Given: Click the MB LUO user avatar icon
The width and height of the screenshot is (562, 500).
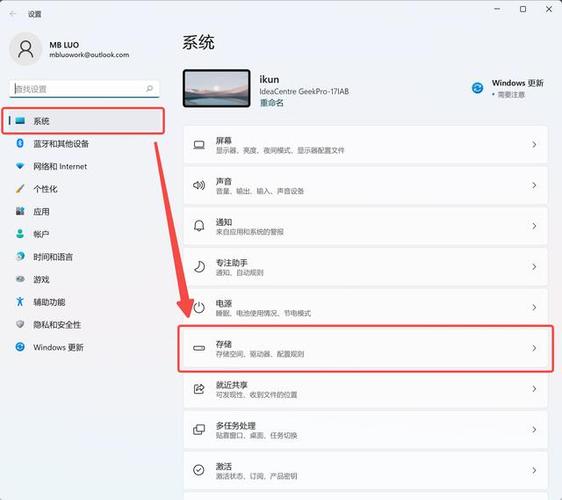Looking at the screenshot, I should [25, 49].
